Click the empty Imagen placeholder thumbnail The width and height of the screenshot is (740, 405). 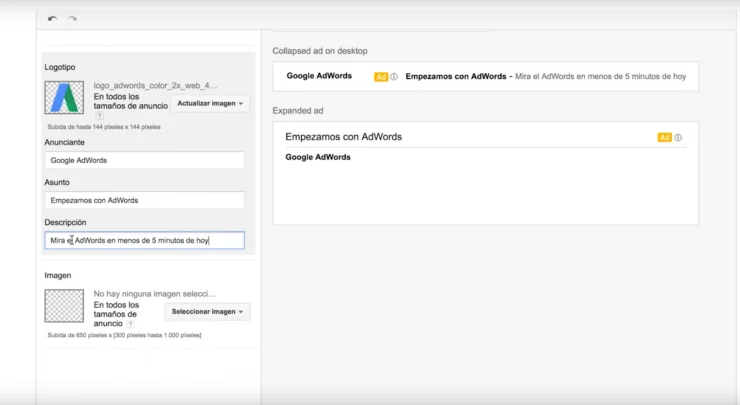point(64,306)
